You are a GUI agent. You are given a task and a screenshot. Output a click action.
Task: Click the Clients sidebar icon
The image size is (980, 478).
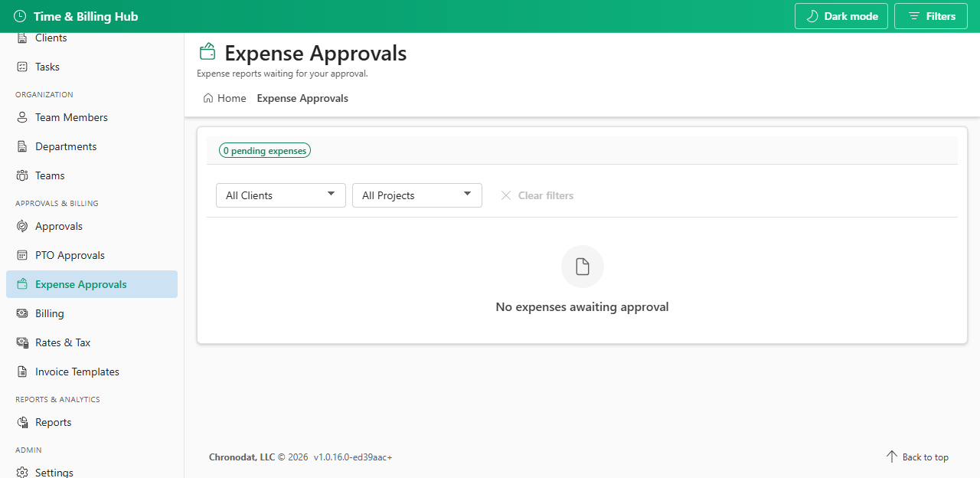pos(22,38)
